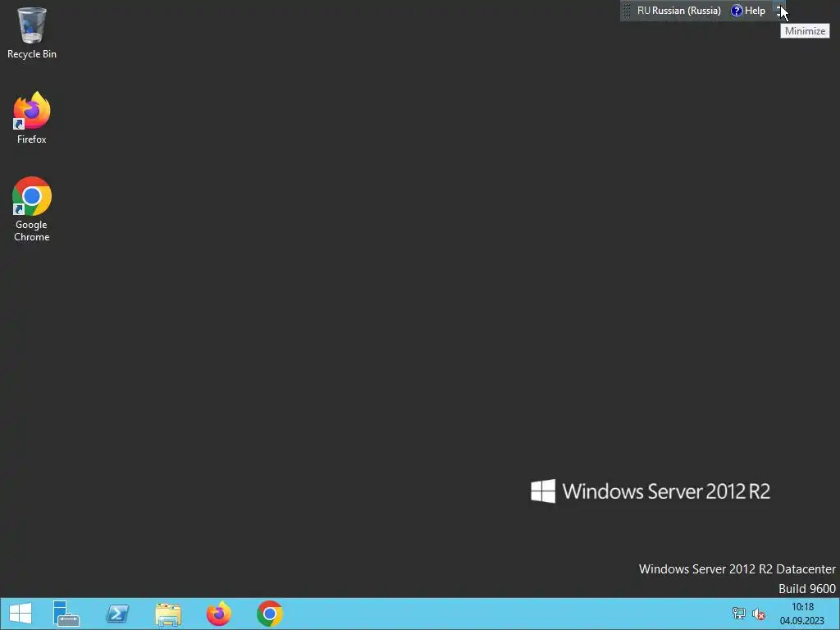
Task: Open the Windows Start button
Action: (x=21, y=614)
